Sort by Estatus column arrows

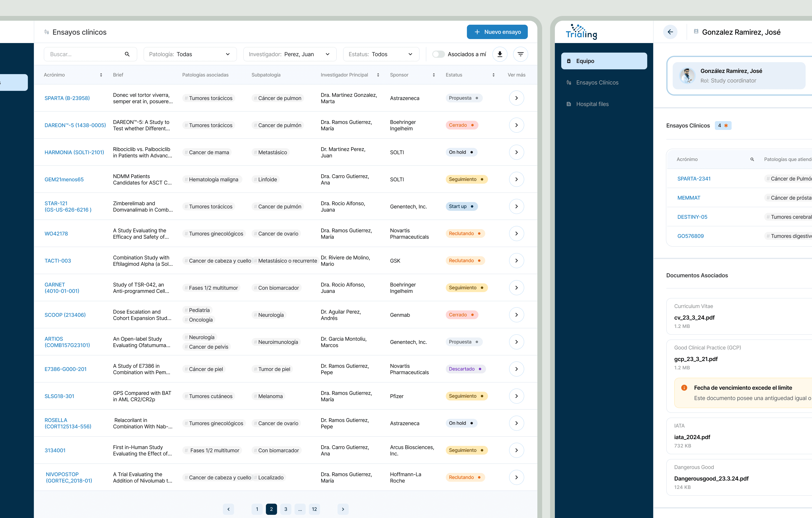493,75
